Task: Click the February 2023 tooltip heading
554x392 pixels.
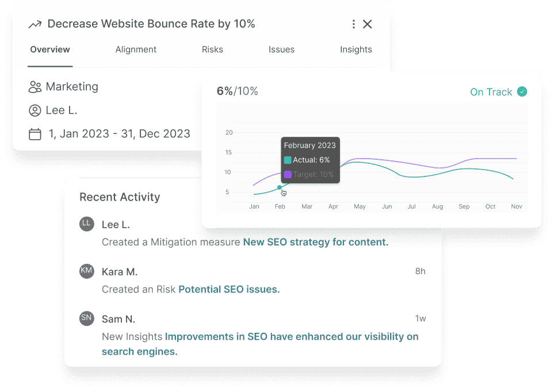Action: pos(310,145)
